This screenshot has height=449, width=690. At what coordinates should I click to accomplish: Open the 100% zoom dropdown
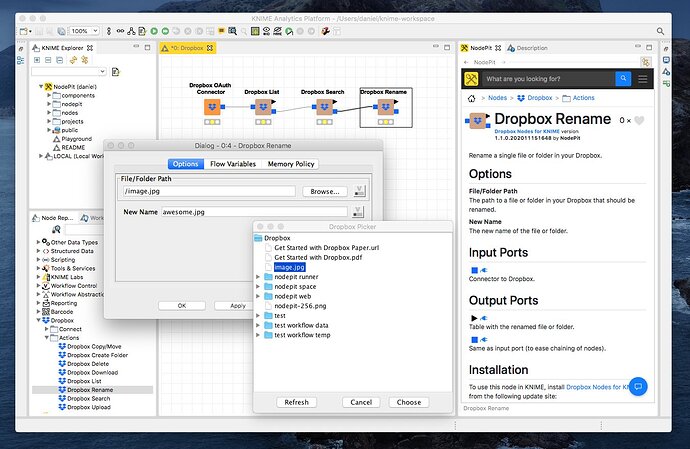point(95,31)
